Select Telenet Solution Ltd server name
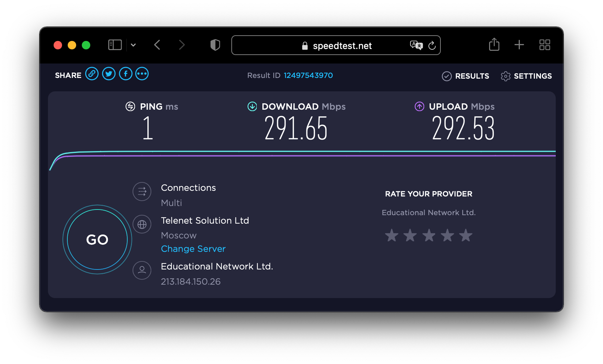This screenshot has width=603, height=364. click(x=205, y=220)
